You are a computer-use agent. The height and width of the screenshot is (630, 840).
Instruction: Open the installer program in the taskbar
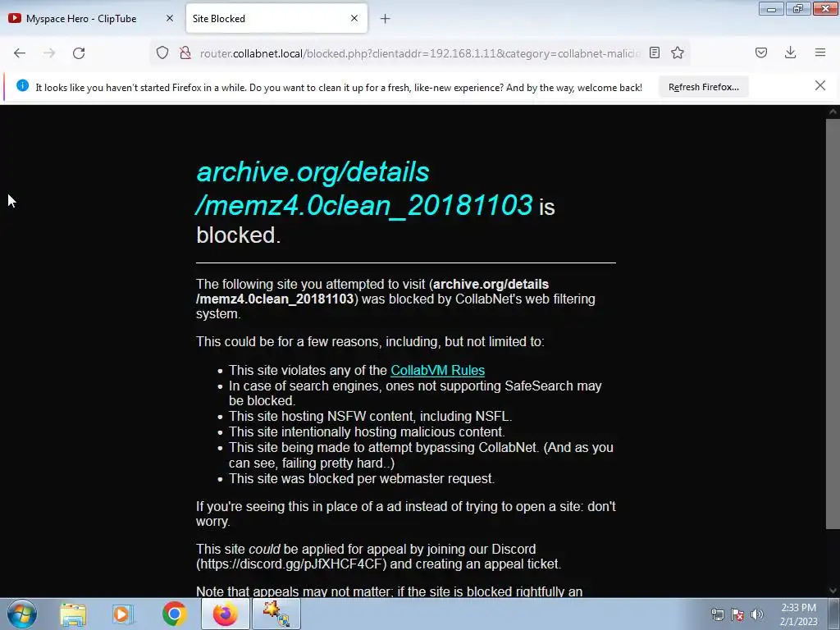(x=276, y=614)
